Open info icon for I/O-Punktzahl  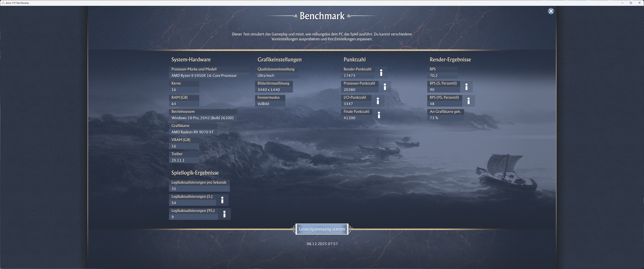[378, 101]
